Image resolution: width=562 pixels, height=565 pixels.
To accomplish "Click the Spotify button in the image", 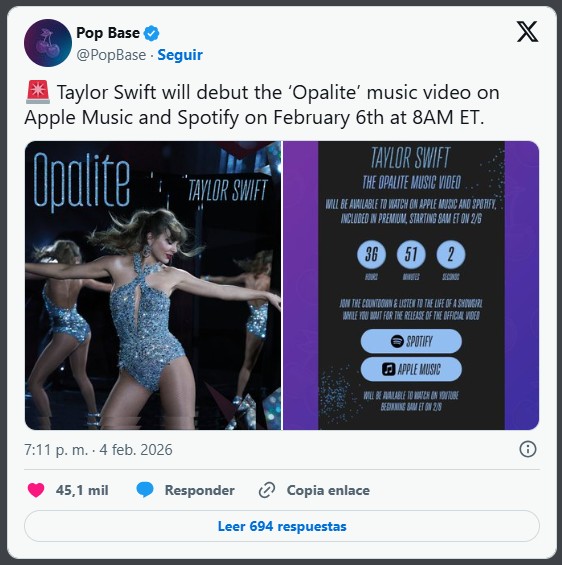I will pos(411,341).
